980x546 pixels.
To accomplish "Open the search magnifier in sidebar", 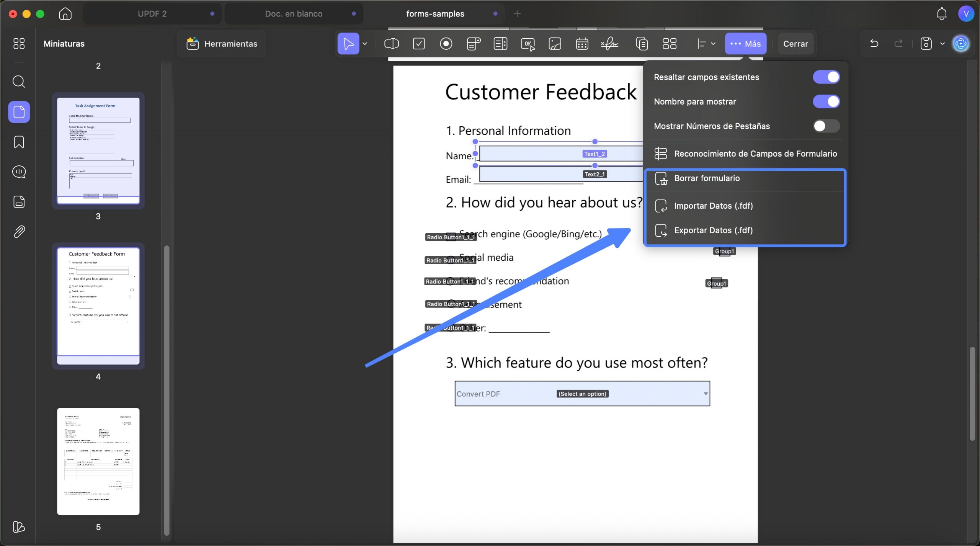I will (x=19, y=82).
